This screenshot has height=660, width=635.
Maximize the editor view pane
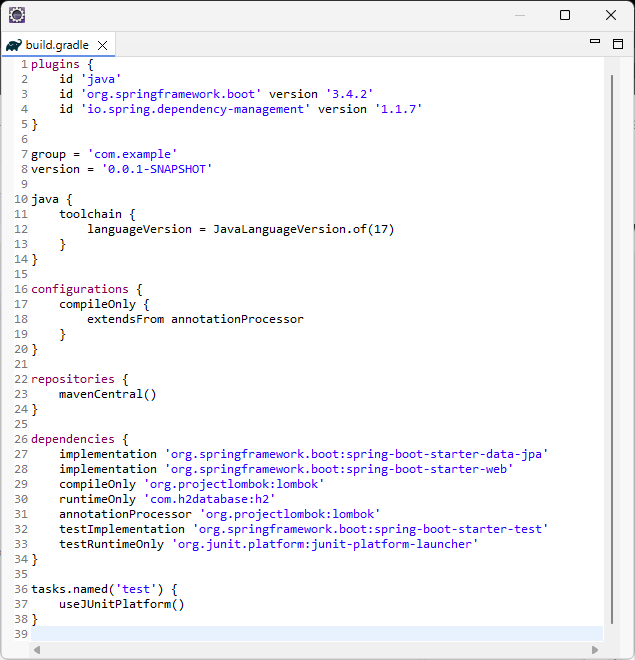point(618,43)
